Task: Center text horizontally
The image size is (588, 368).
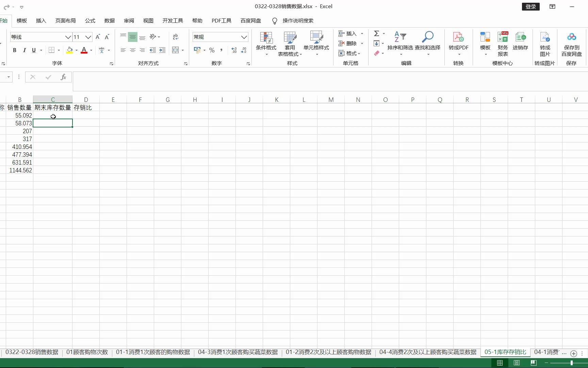Action: point(133,50)
